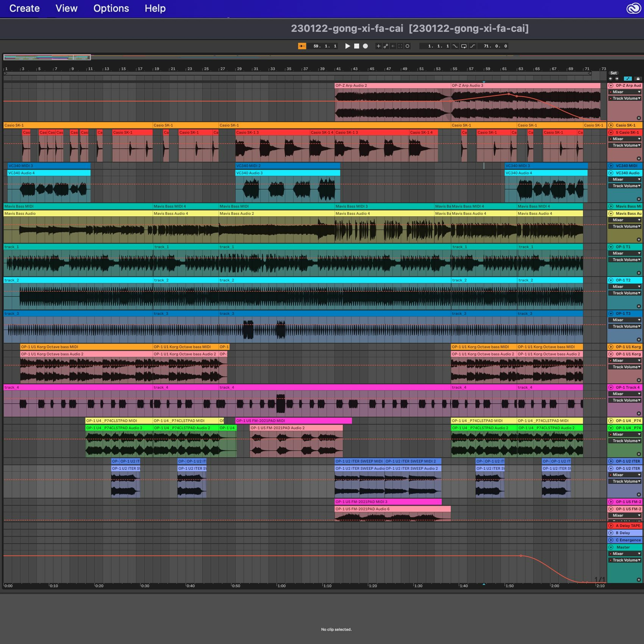The width and height of the screenshot is (644, 644).
Task: Click the Re-enable Automation back-arrow icon
Action: click(x=393, y=46)
